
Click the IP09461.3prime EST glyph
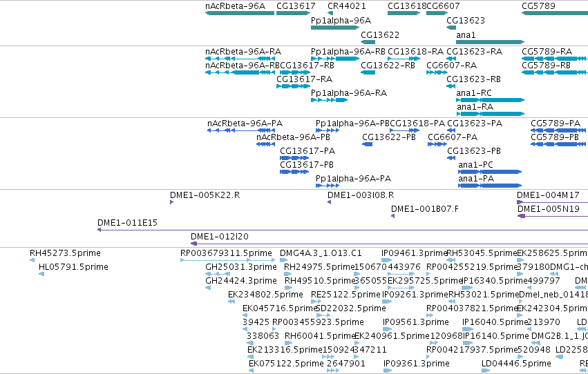[386, 261]
